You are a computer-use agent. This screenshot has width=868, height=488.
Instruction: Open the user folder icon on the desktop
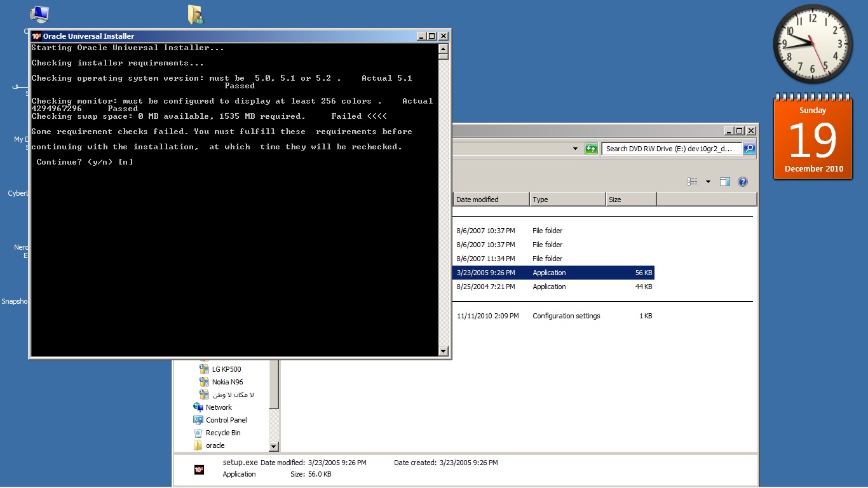point(196,15)
